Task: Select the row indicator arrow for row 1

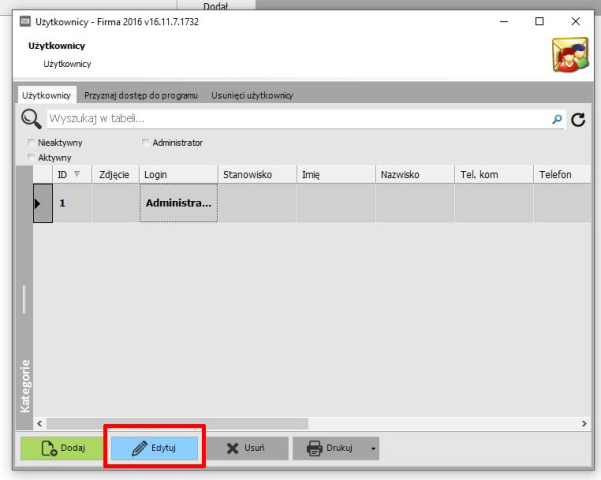Action: 38,203
